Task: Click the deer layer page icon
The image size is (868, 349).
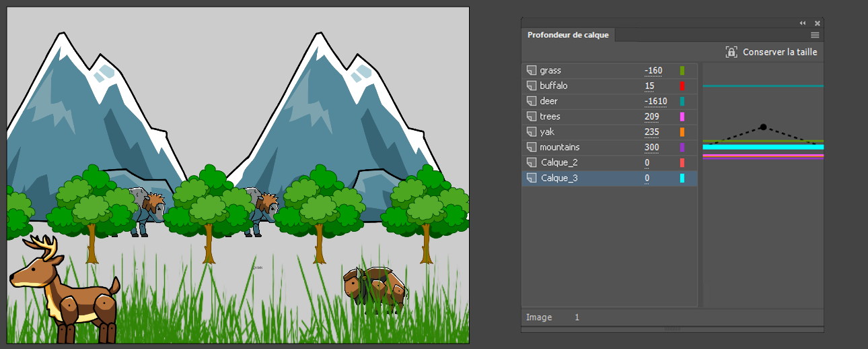Action: coord(532,101)
